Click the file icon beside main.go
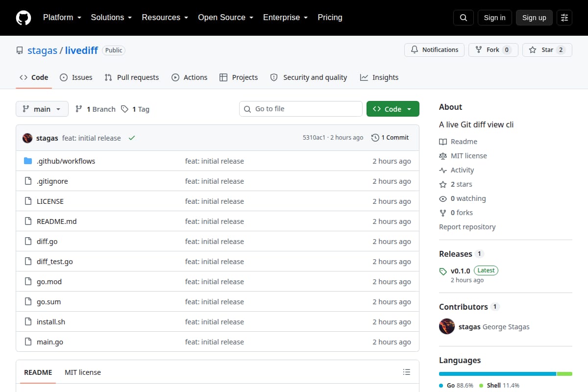Viewport: 588px width, 392px height. pos(28,342)
